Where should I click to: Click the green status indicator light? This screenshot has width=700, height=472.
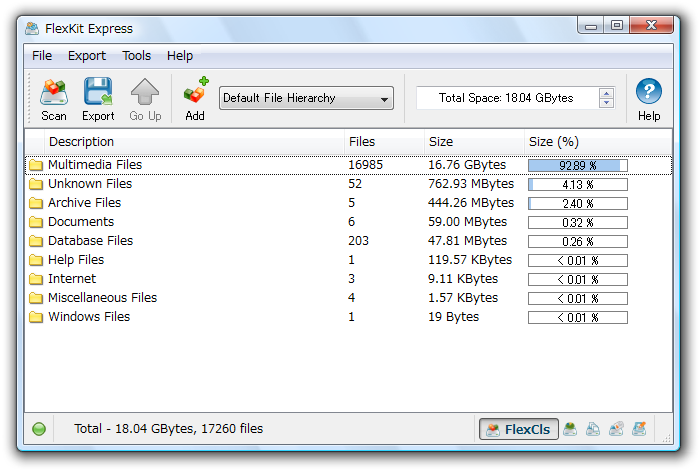39,429
